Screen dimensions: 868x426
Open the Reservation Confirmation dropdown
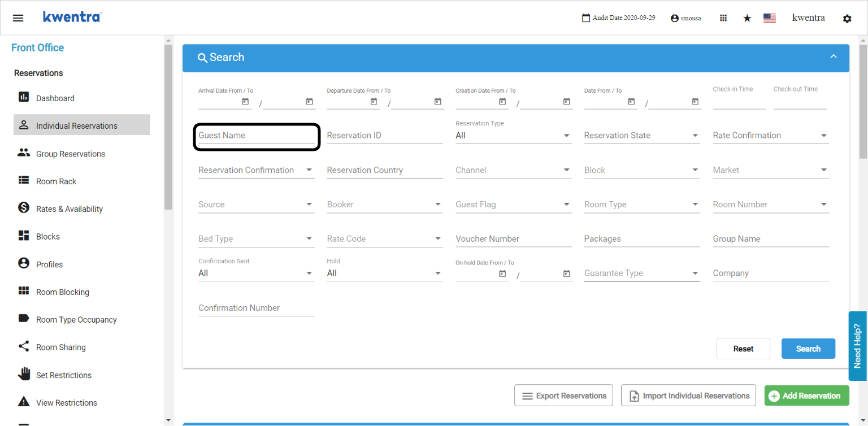point(257,170)
